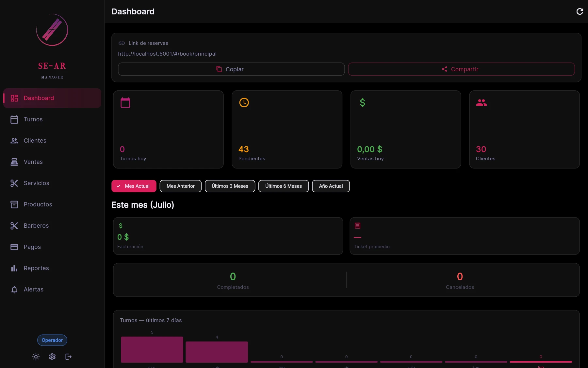Image resolution: width=588 pixels, height=368 pixels.
Task: Open the Pendientes stat card showing 43
Action: (287, 130)
